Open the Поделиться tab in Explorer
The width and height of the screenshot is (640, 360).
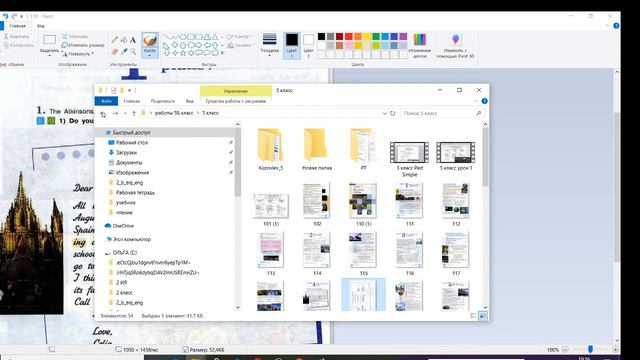click(x=162, y=101)
